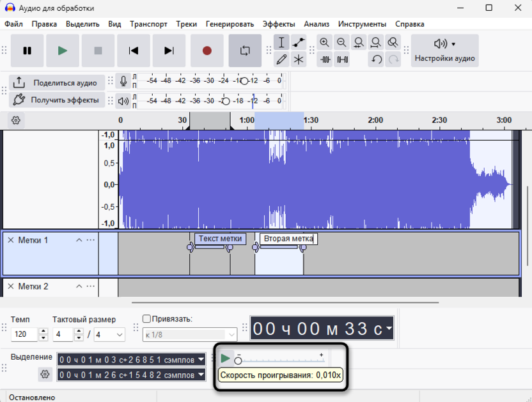Click the Поделиться аудио button

coord(57,83)
